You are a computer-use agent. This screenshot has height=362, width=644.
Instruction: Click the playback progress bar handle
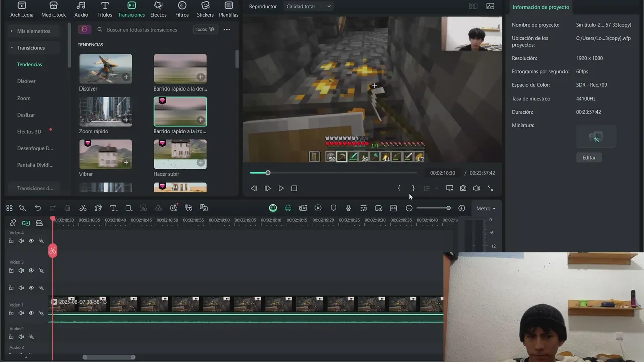click(268, 173)
